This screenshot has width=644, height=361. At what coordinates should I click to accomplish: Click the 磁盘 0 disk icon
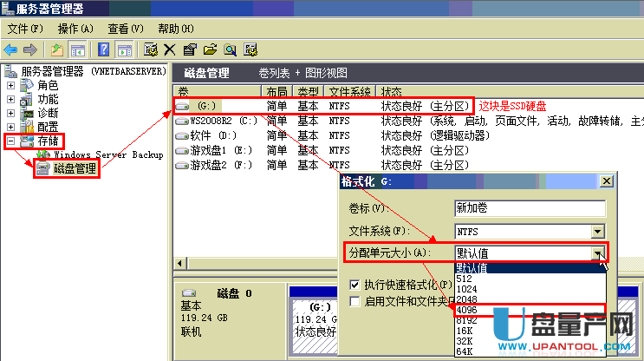click(x=189, y=293)
